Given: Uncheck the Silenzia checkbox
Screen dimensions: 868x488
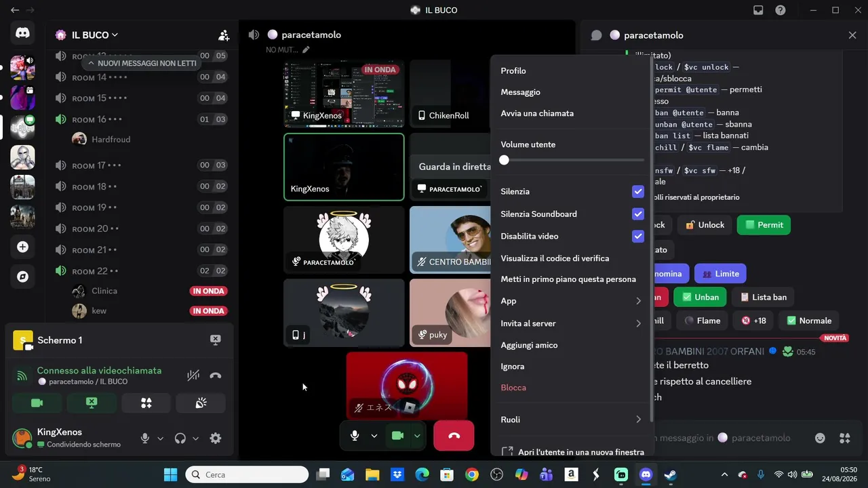Looking at the screenshot, I should [637, 192].
